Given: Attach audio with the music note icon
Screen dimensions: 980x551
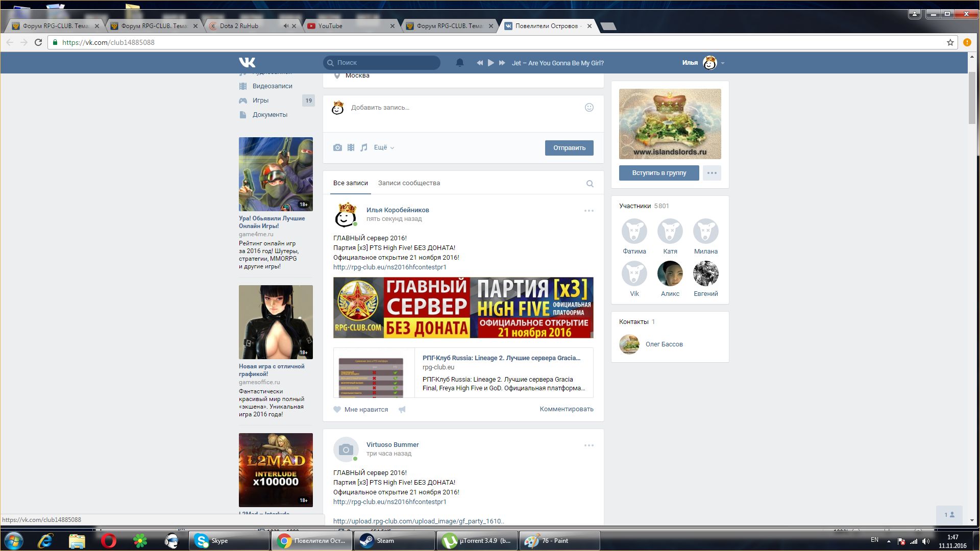Looking at the screenshot, I should [x=363, y=147].
